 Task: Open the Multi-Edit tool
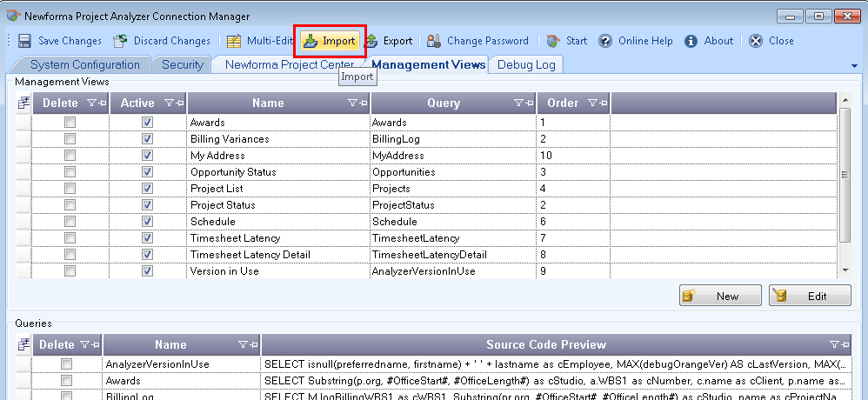click(x=259, y=41)
